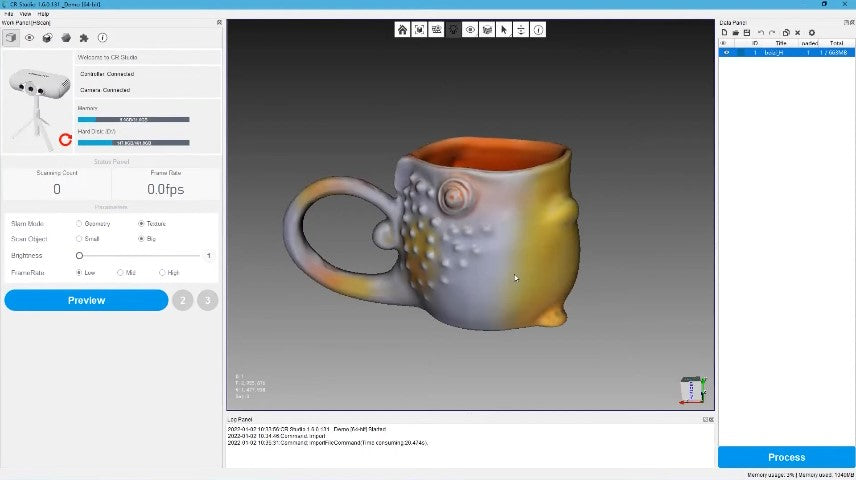Click the orientation cube in viewport corner
Viewport: 856px width, 480px height.
click(x=690, y=389)
